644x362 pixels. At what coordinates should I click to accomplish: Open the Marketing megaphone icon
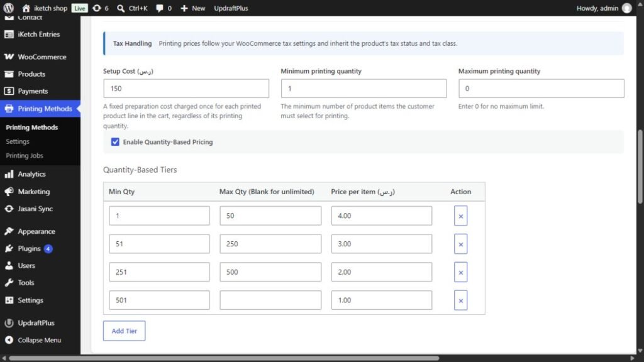(9, 191)
